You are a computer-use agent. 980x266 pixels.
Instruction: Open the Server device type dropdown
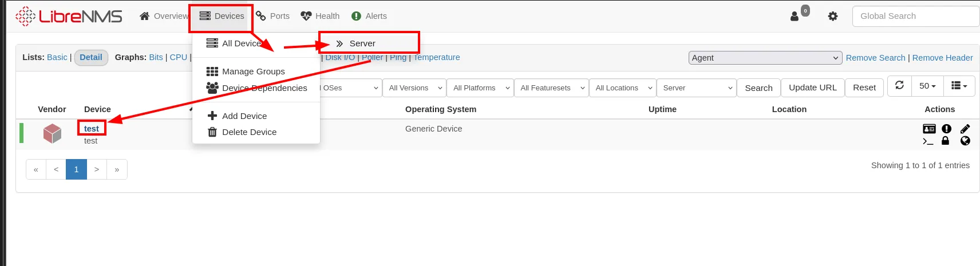696,88
